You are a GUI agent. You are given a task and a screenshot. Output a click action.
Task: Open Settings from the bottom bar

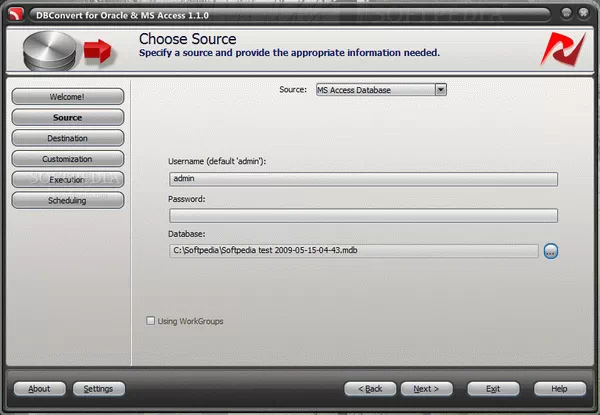point(98,389)
